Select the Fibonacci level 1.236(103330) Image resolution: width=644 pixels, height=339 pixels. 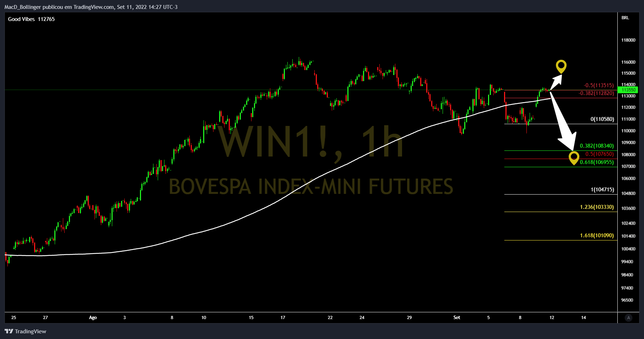[597, 207]
